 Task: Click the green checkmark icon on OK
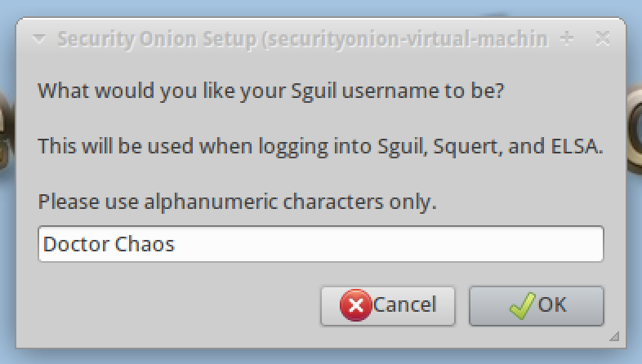522,306
